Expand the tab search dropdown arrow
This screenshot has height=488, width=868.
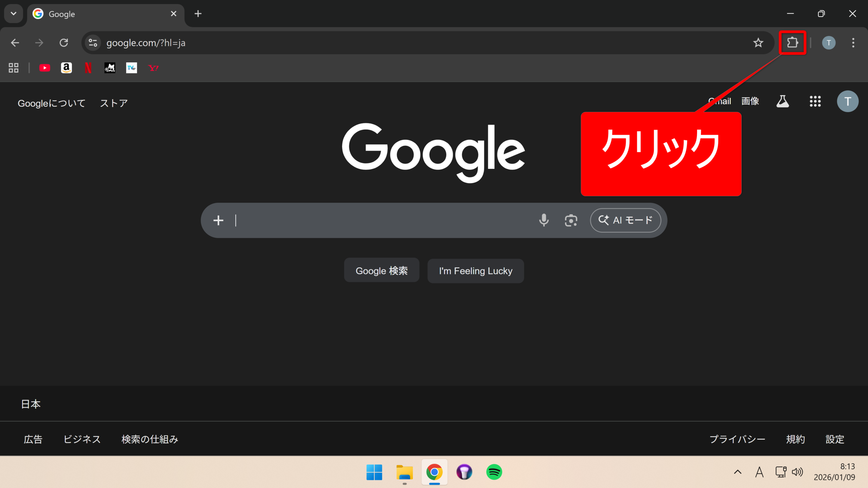point(14,14)
